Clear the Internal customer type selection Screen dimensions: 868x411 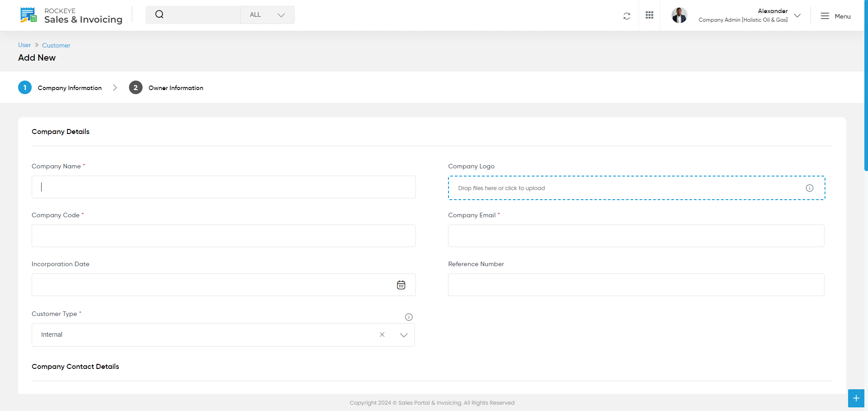click(x=382, y=335)
